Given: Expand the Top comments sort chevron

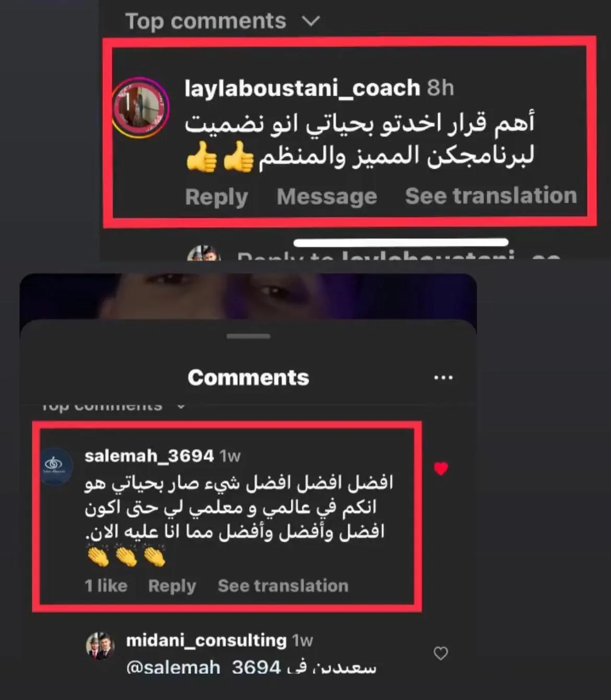Looking at the screenshot, I should tap(311, 21).
